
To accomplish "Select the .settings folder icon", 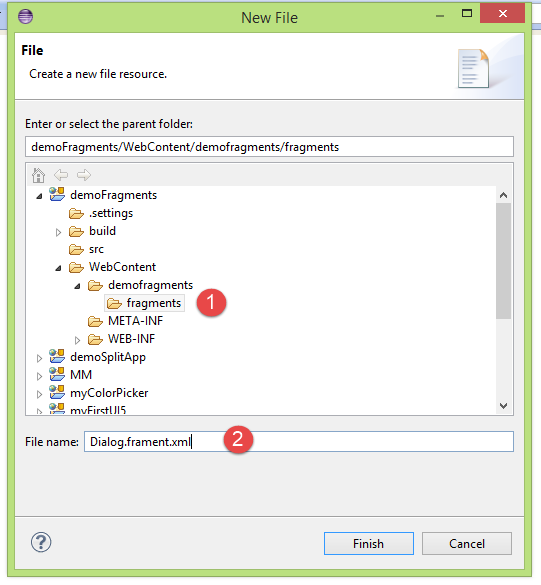I will (76, 213).
